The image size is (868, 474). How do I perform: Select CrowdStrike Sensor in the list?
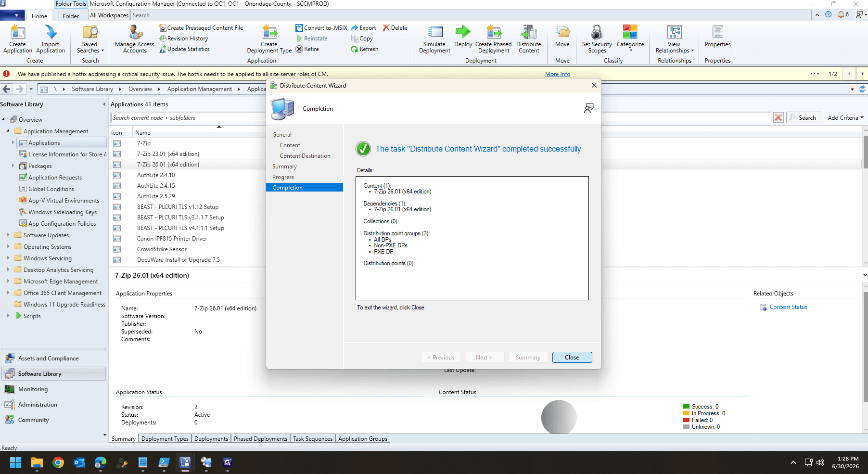coord(162,249)
